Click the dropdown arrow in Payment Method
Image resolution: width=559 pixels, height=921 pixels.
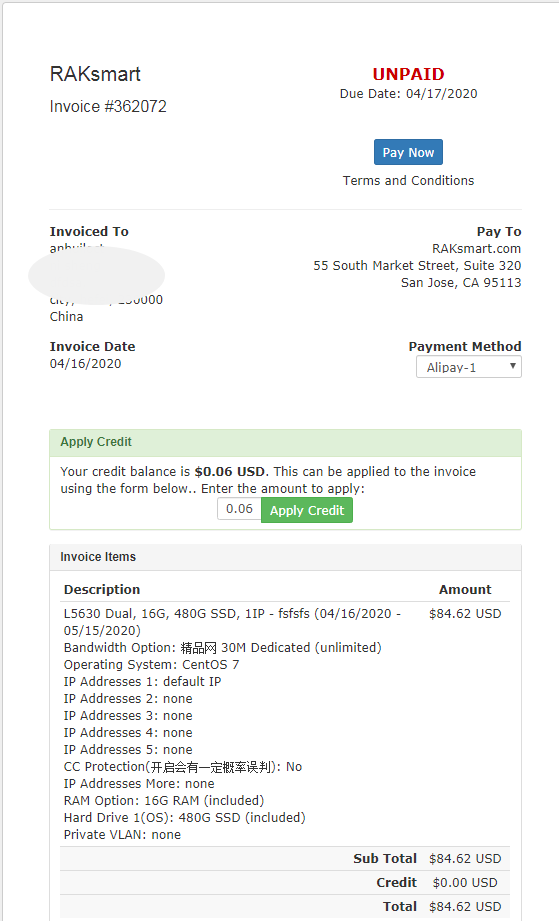click(513, 366)
